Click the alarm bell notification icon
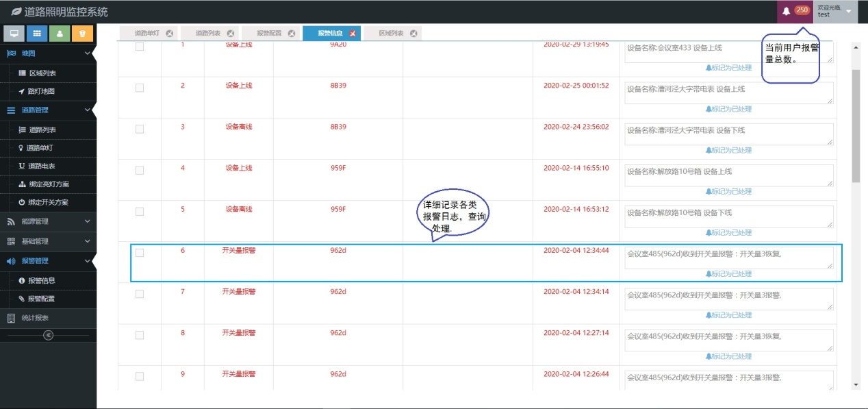The image size is (868, 409). pos(787,11)
